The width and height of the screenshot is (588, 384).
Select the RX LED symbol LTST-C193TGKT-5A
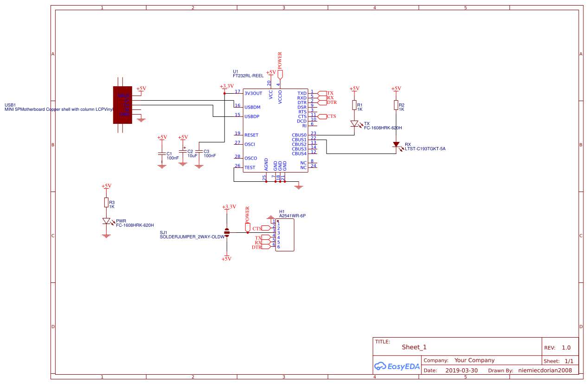coord(396,145)
